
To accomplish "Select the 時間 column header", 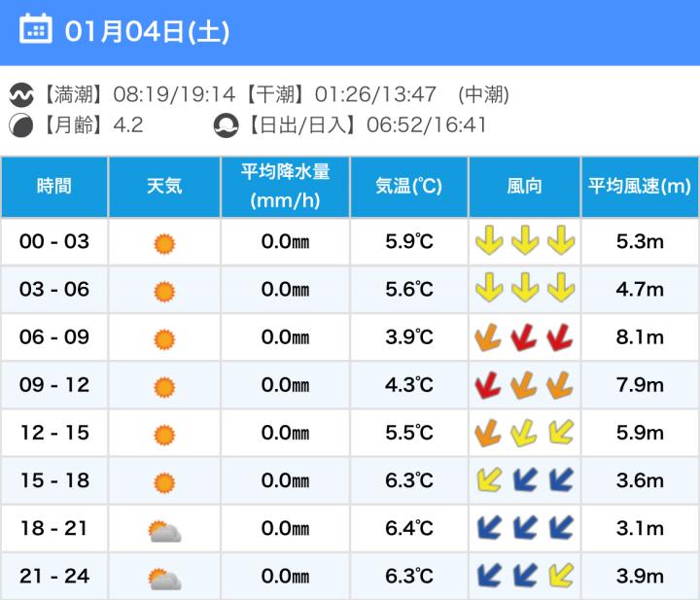I will click(x=54, y=187).
